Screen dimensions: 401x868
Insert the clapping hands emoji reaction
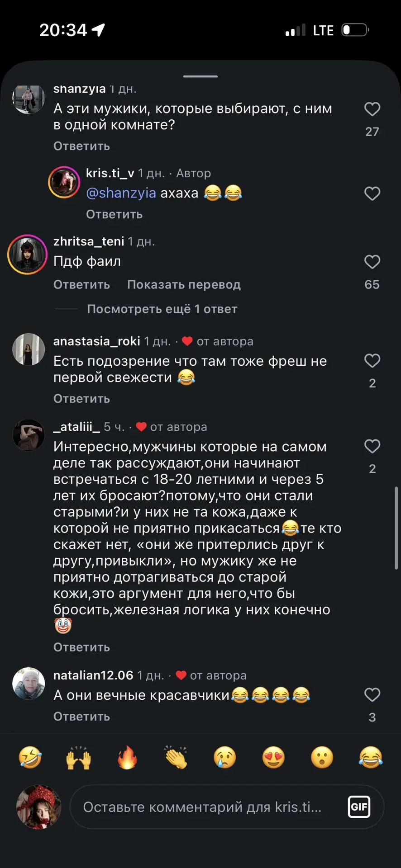(x=176, y=757)
